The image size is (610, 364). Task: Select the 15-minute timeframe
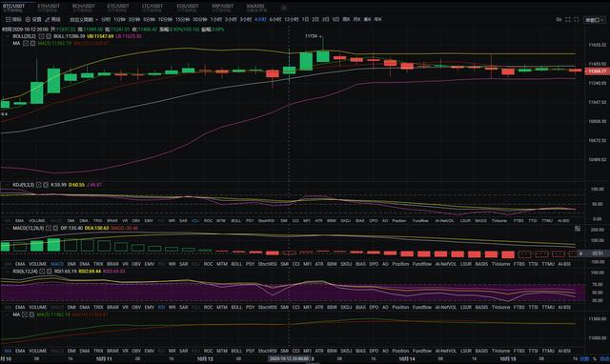click(182, 19)
